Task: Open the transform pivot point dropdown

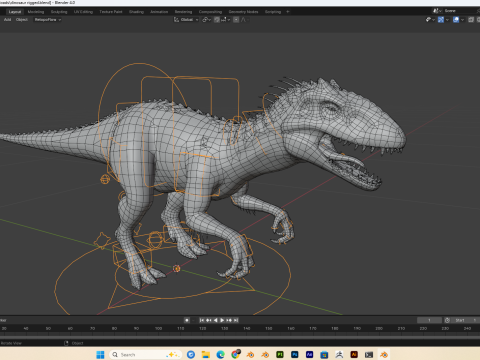Action: (x=206, y=20)
